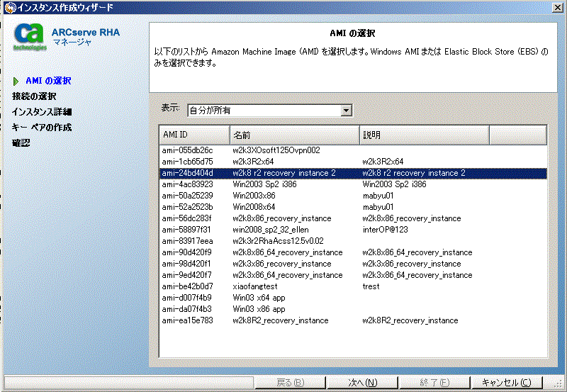This screenshot has width=567, height=392.
Task: Select the 接続の選択 wizard step
Action: [34, 96]
